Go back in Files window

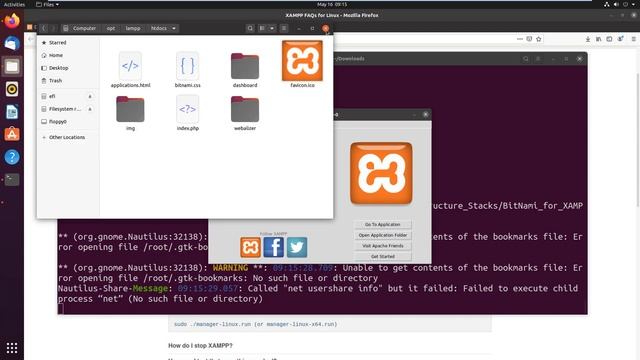pos(44,28)
